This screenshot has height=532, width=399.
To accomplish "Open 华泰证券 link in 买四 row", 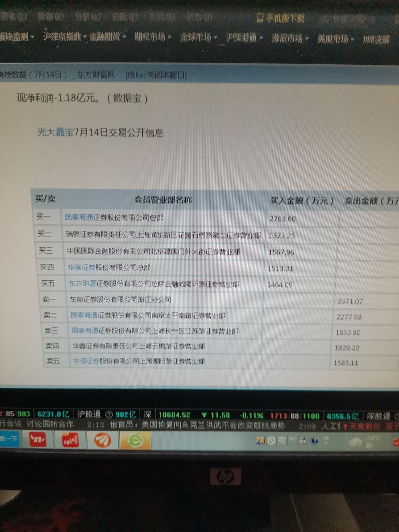I will [x=81, y=267].
